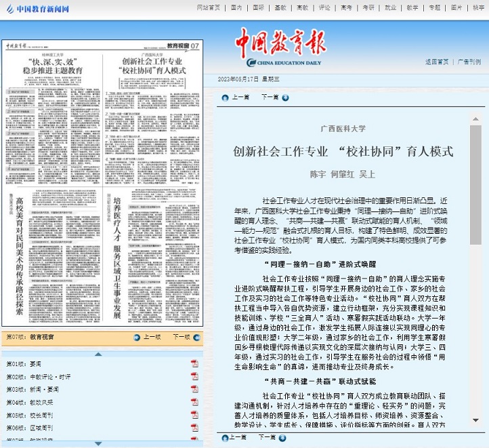Click the 返回首页 link
The image size is (489, 448).
(437, 62)
